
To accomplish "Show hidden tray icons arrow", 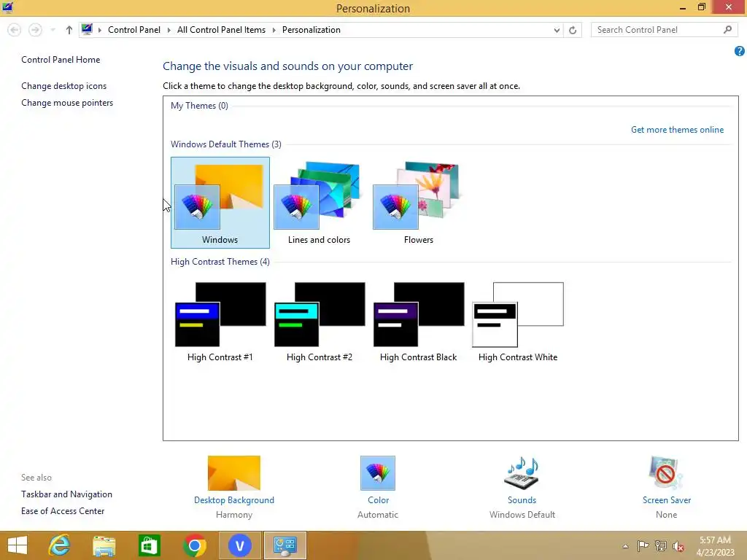I will (x=625, y=546).
